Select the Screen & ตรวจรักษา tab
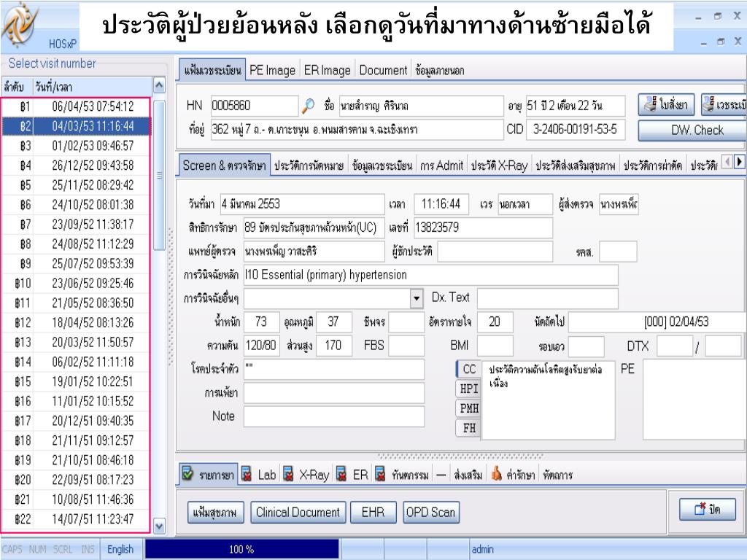Viewport: 747px width, 560px height. [x=225, y=166]
